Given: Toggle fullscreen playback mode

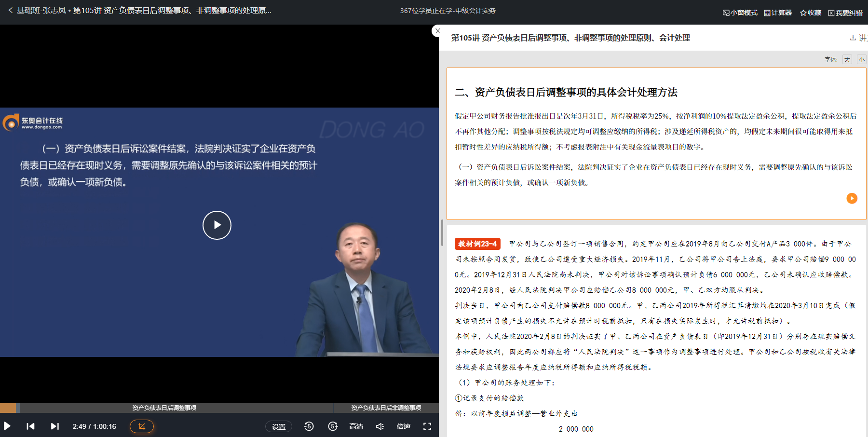Looking at the screenshot, I should [427, 426].
